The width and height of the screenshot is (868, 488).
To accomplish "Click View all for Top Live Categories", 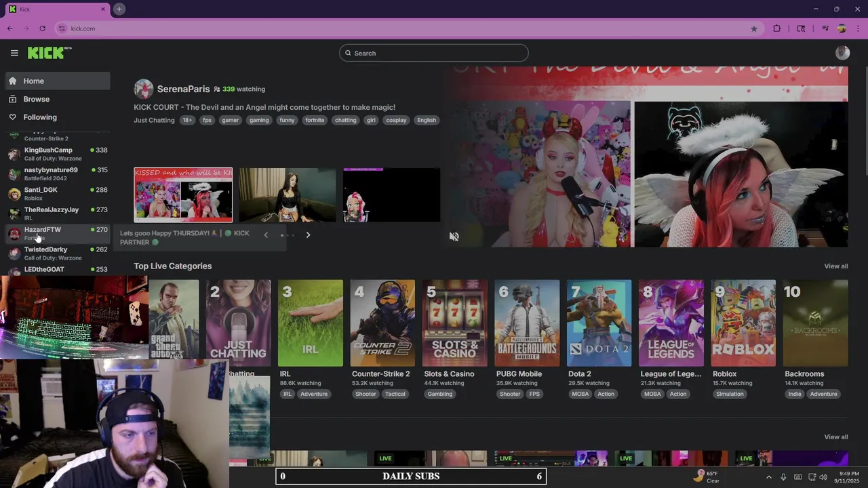I will 835,266.
